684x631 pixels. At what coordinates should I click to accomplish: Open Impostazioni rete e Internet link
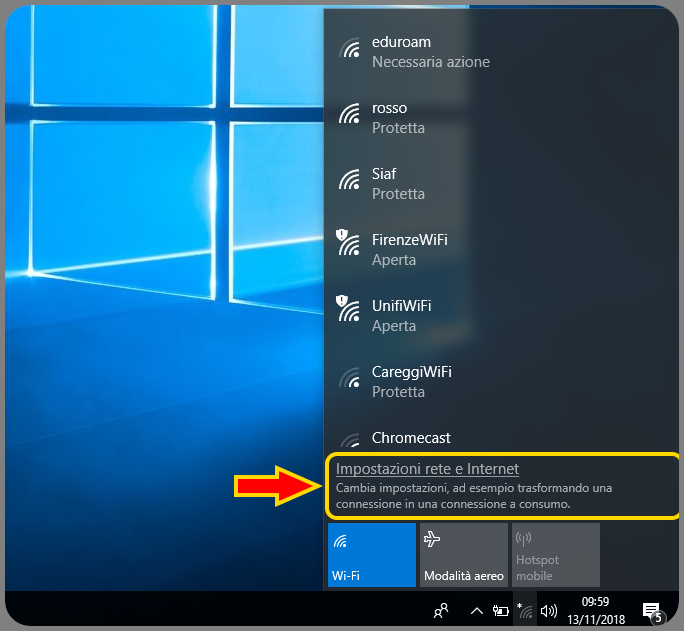pyautogui.click(x=427, y=469)
